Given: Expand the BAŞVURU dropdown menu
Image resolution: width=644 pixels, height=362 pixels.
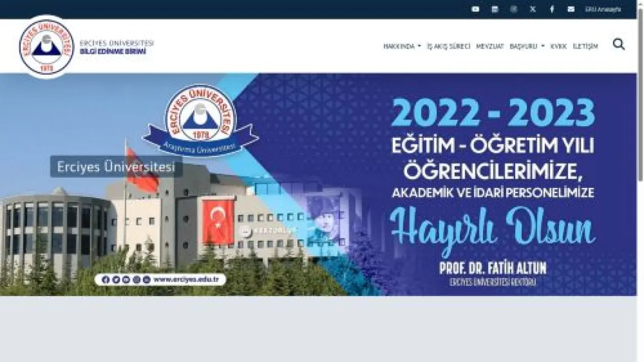Looking at the screenshot, I should [527, 46].
